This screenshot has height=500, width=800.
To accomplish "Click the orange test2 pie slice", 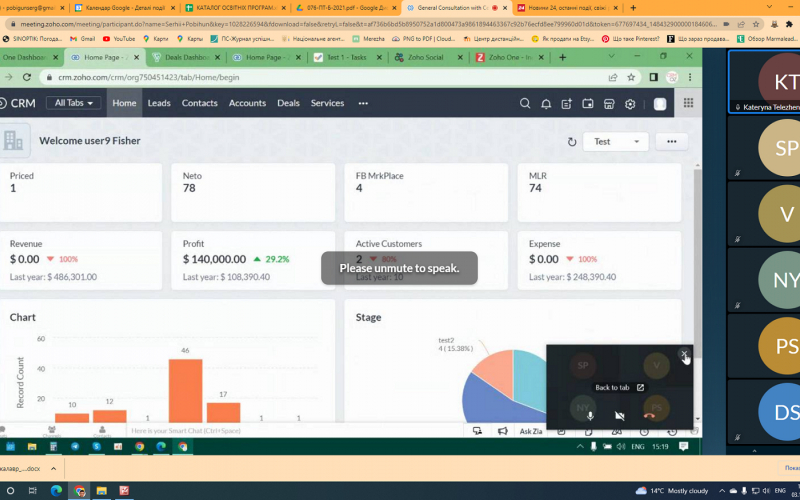I will (x=496, y=372).
